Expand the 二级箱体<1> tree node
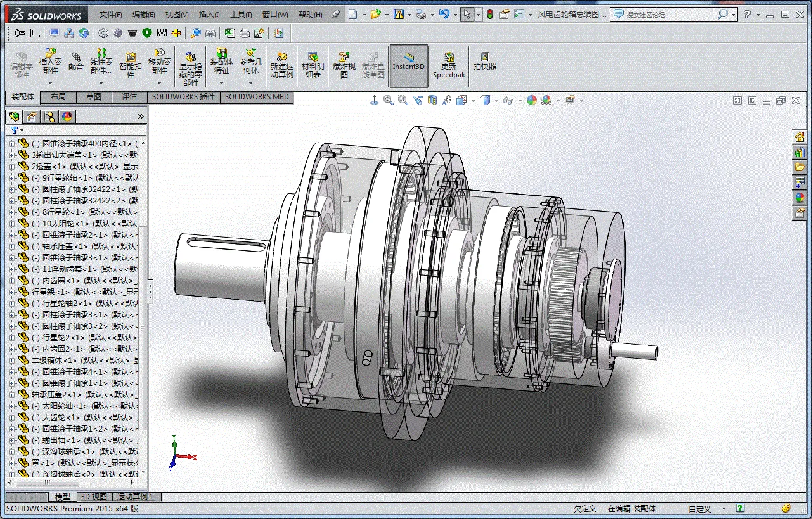The height and width of the screenshot is (519, 812). (x=11, y=360)
